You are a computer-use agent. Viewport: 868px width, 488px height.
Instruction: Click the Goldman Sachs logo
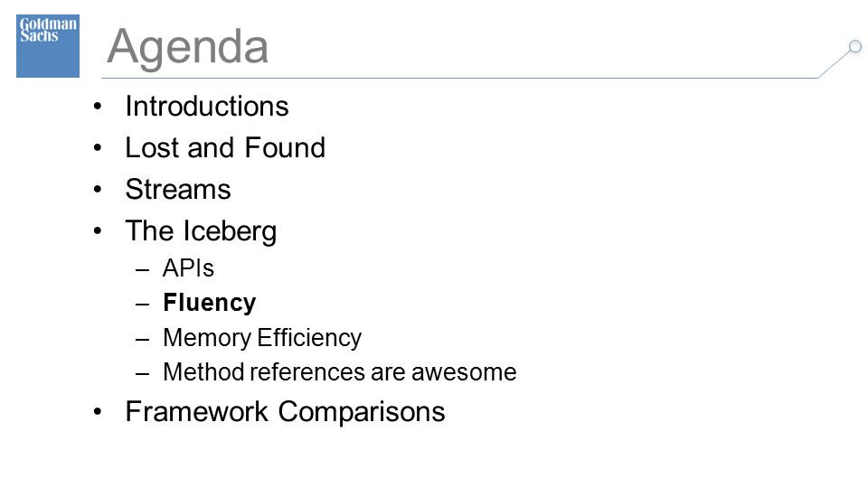(48, 46)
